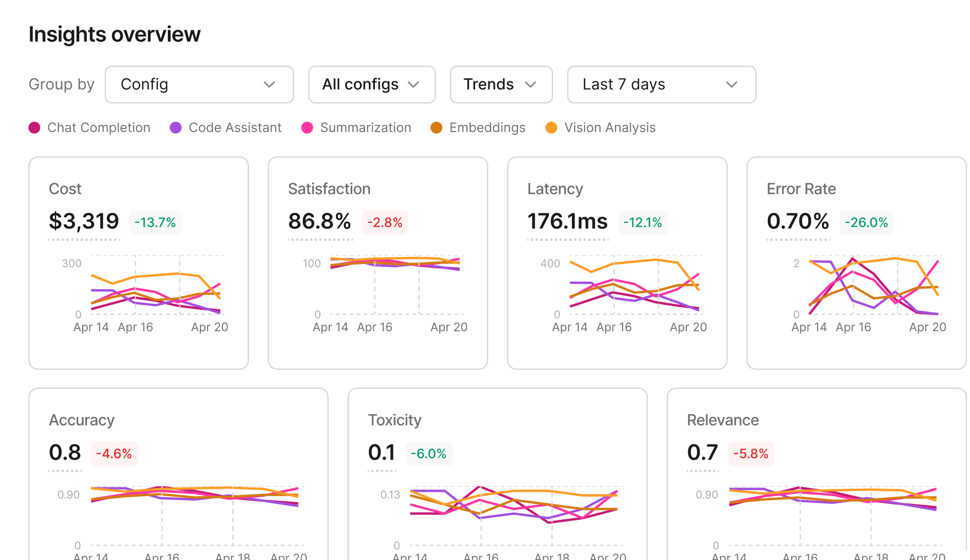This screenshot has height=560, width=970.
Task: Click the Vision Analysis legend dot
Action: 551,128
